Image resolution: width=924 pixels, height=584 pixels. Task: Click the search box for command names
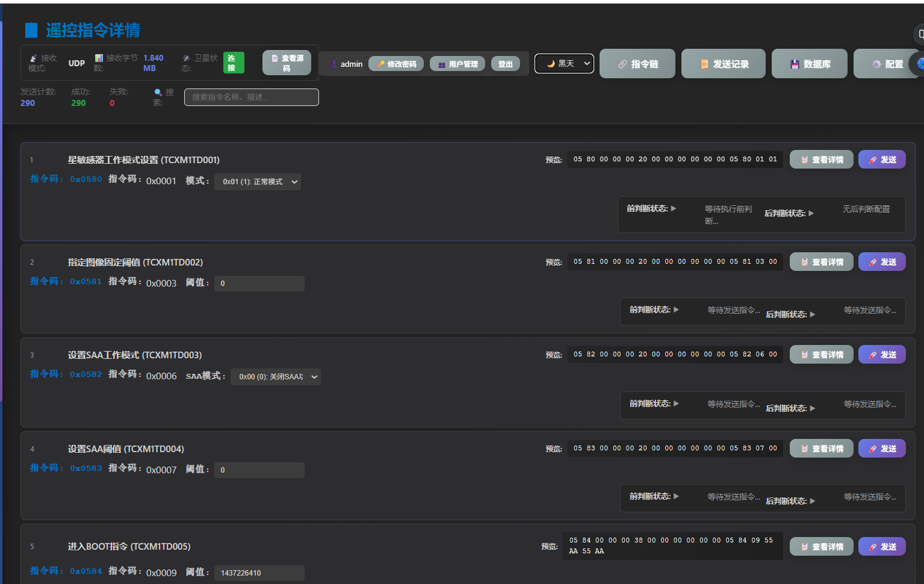tap(251, 97)
